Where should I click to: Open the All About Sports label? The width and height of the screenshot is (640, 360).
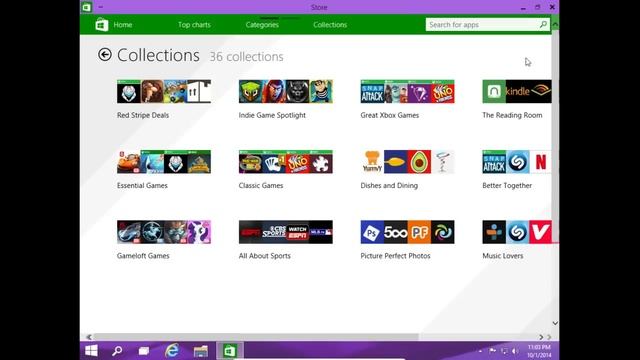264,256
